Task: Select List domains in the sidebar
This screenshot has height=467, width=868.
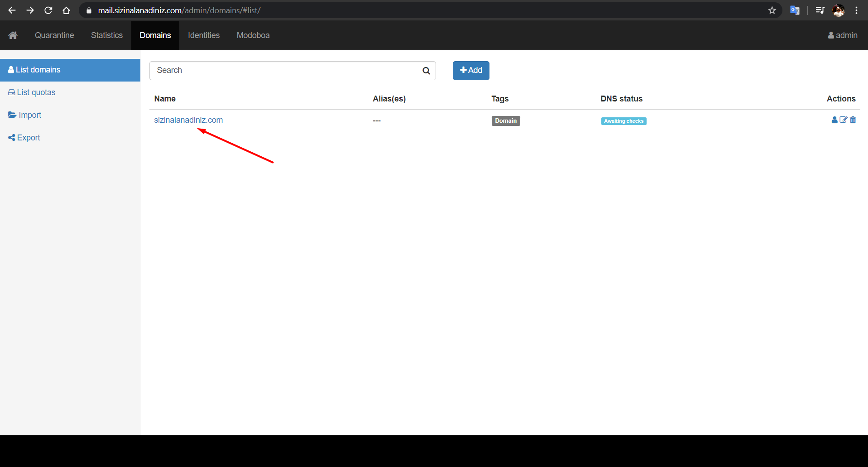Action: tap(70, 70)
